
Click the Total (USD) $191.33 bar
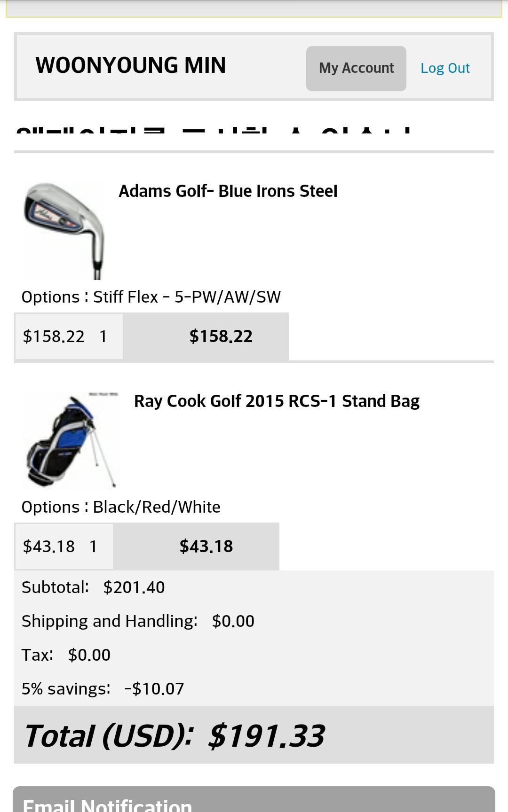click(x=254, y=735)
